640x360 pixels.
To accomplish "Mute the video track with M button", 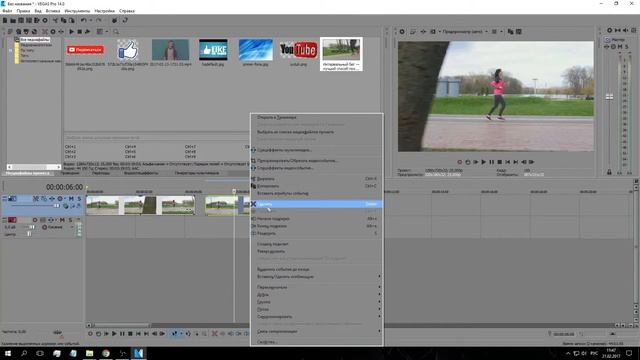I will [x=71, y=199].
